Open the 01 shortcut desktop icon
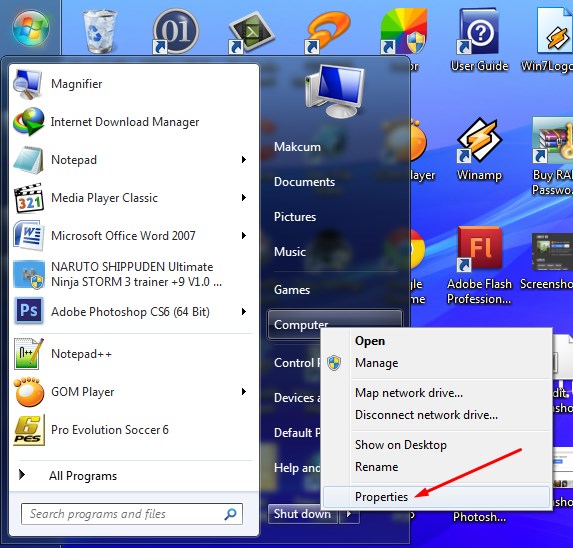This screenshot has height=548, width=573. click(175, 31)
